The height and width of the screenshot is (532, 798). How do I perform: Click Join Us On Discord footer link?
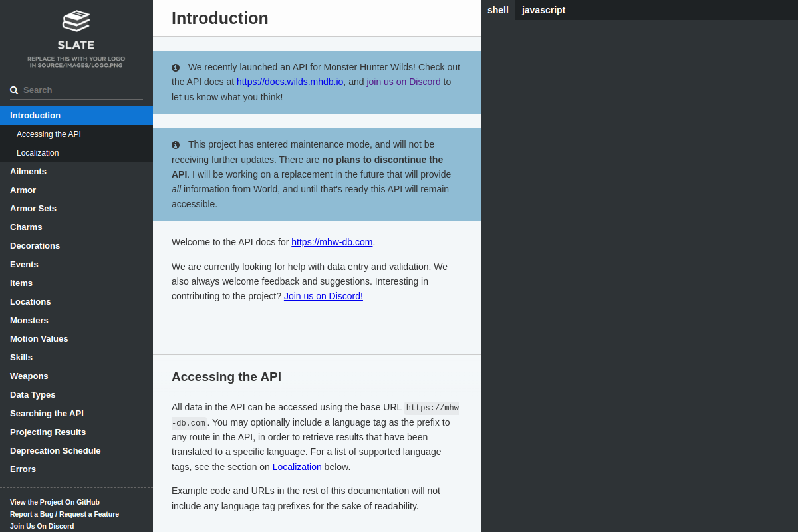coord(42,526)
